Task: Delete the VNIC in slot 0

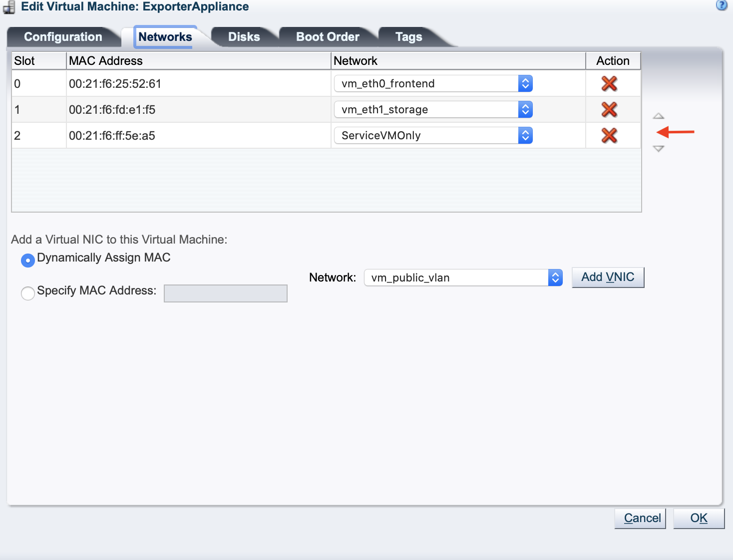Action: point(609,83)
